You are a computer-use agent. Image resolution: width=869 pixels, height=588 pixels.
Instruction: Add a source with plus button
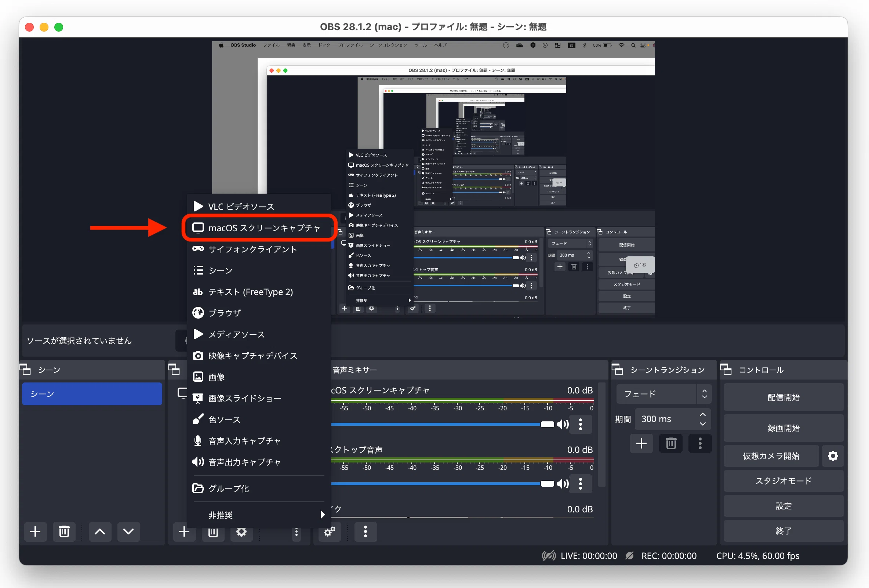click(x=184, y=531)
